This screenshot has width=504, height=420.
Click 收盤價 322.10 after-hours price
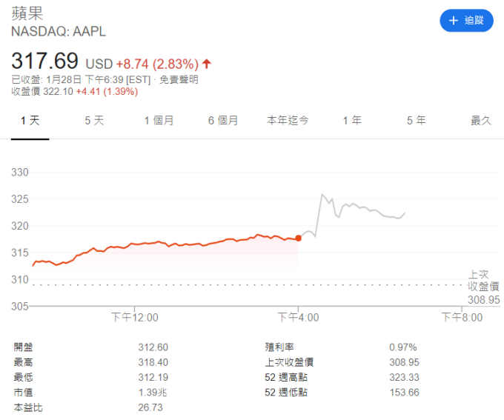42,92
